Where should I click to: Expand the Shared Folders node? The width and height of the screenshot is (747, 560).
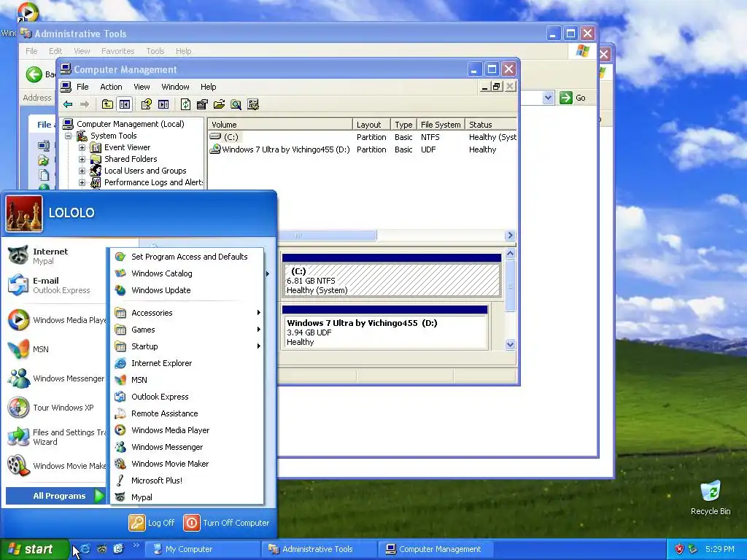82,159
